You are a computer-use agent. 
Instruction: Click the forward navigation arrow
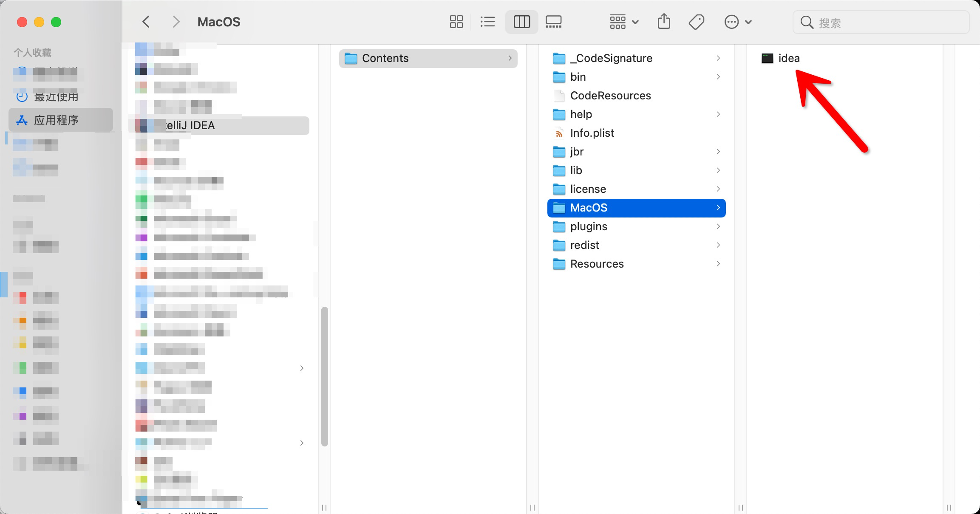tap(176, 22)
